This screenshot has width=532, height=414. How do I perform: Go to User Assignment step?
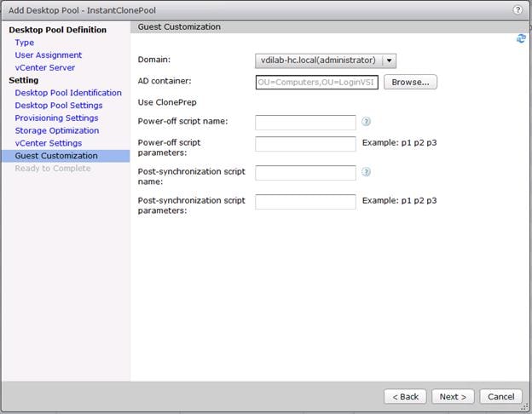pos(49,55)
